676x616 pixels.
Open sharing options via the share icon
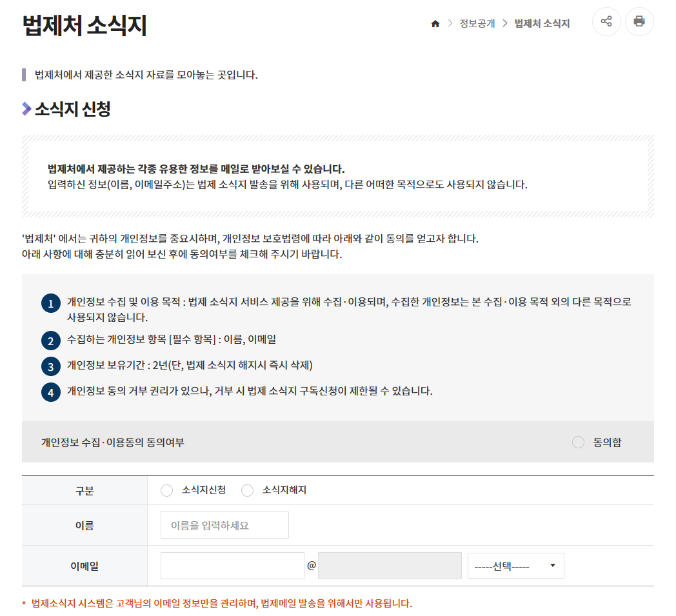(606, 21)
